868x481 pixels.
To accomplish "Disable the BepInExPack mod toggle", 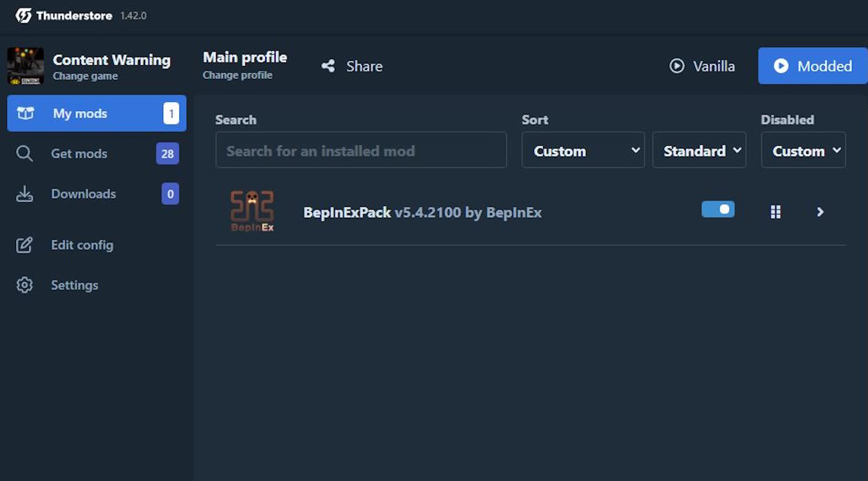I will coord(717,209).
